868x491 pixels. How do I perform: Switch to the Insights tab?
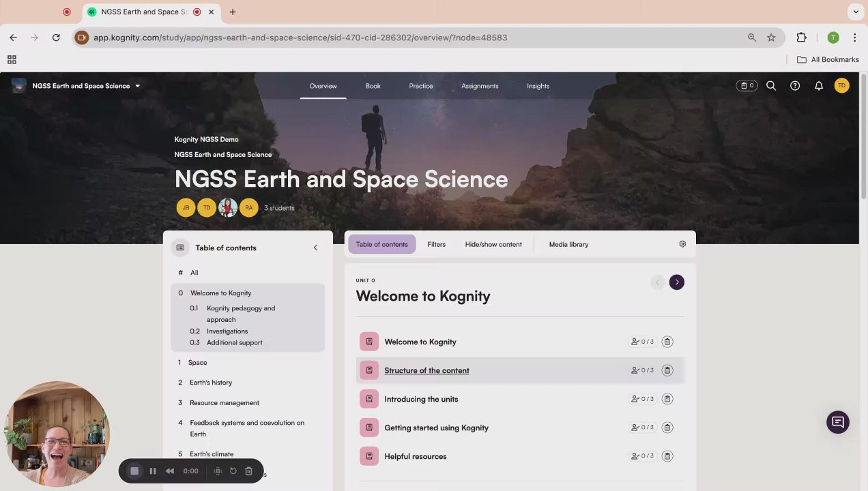[538, 86]
